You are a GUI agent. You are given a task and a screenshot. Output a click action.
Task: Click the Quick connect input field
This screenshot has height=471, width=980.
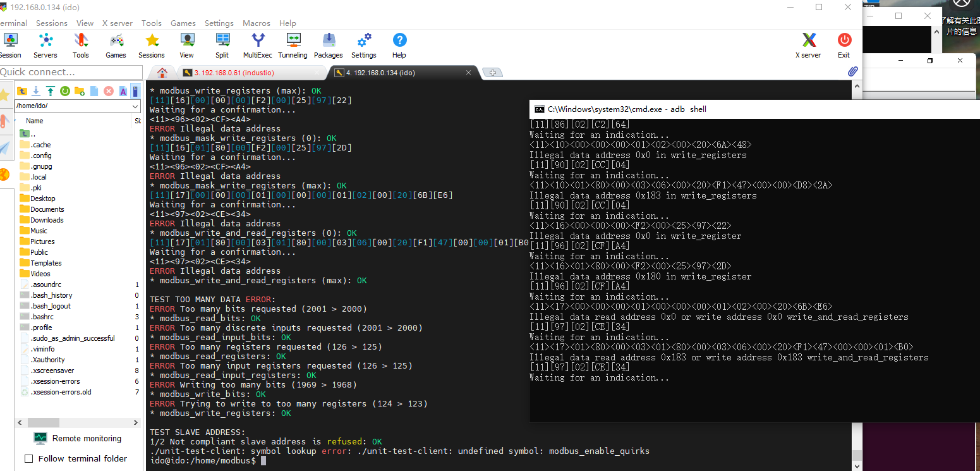(71, 72)
